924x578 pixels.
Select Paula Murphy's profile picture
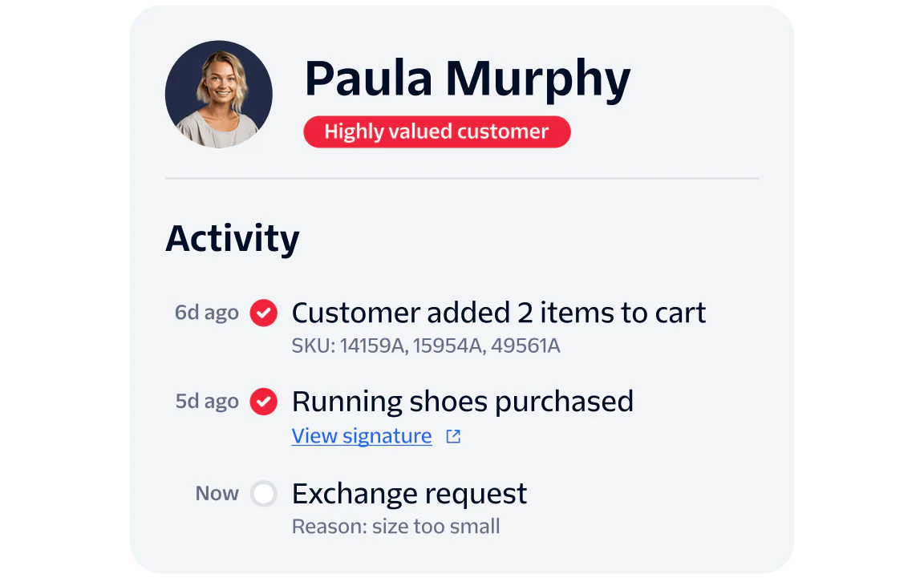click(x=218, y=94)
